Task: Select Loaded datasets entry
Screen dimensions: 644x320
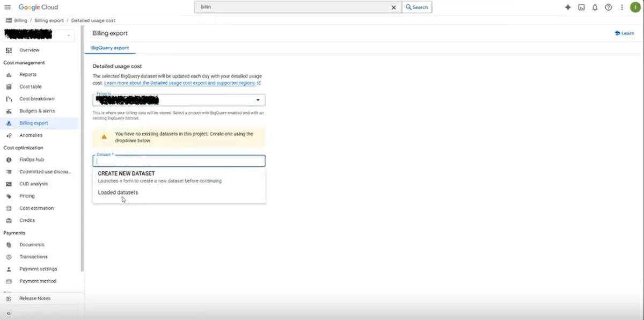Action: 118,192
